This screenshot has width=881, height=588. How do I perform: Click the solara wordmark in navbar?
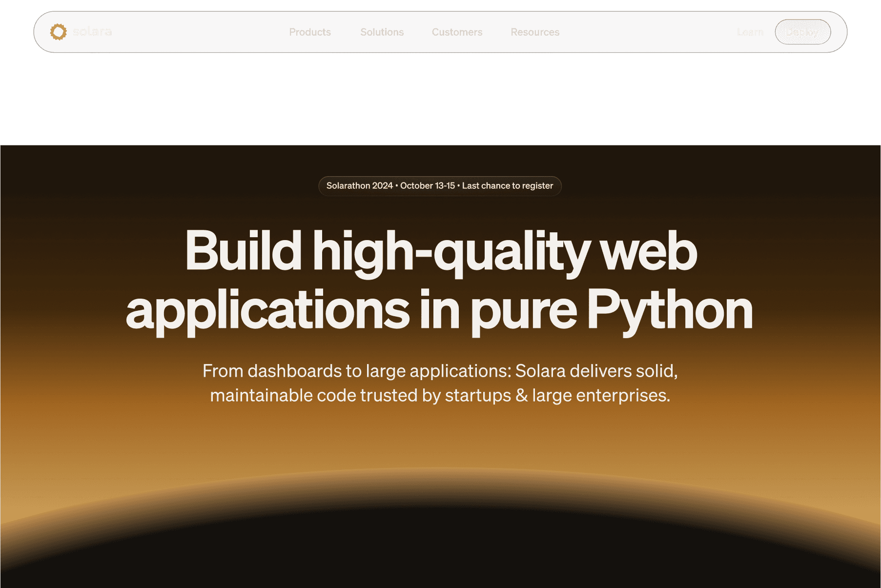[92, 32]
